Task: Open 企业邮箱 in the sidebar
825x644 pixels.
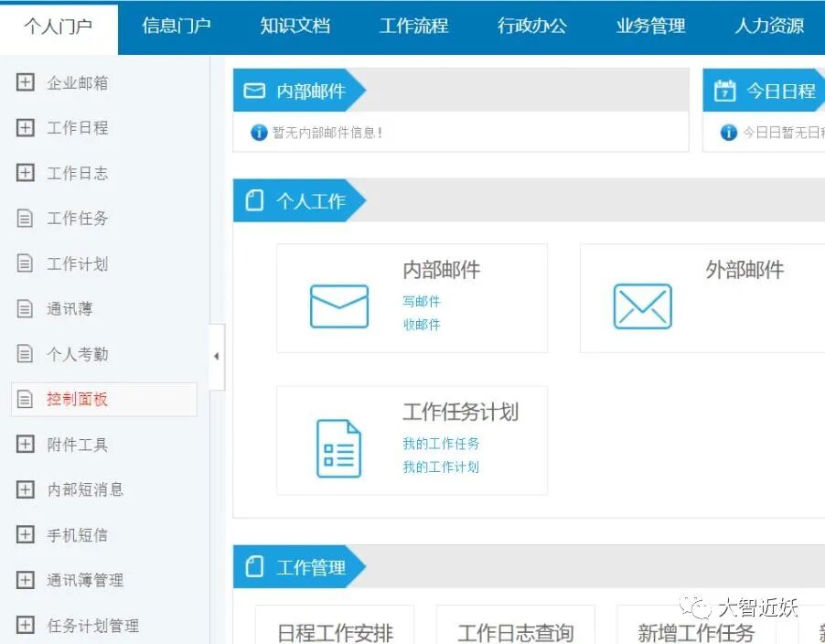Action: point(78,82)
